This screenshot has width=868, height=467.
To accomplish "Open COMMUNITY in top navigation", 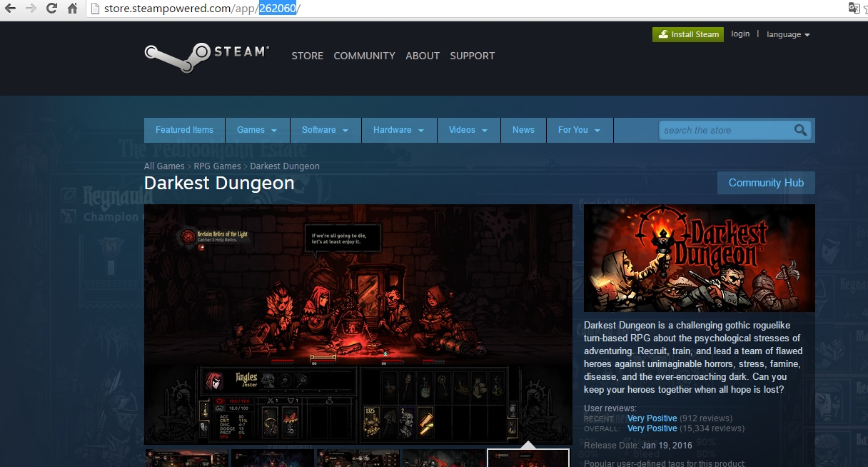I will tap(364, 56).
